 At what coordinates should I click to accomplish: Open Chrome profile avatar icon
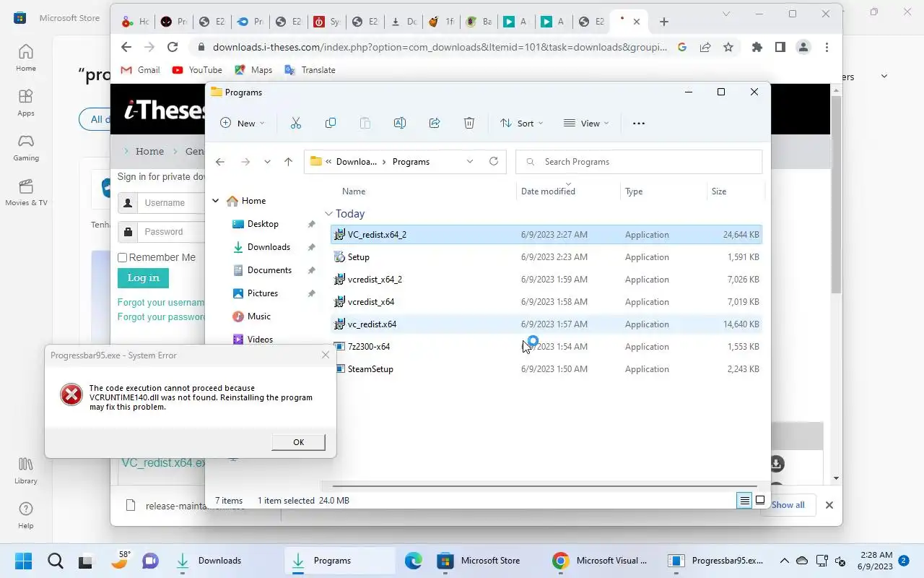[x=803, y=47]
